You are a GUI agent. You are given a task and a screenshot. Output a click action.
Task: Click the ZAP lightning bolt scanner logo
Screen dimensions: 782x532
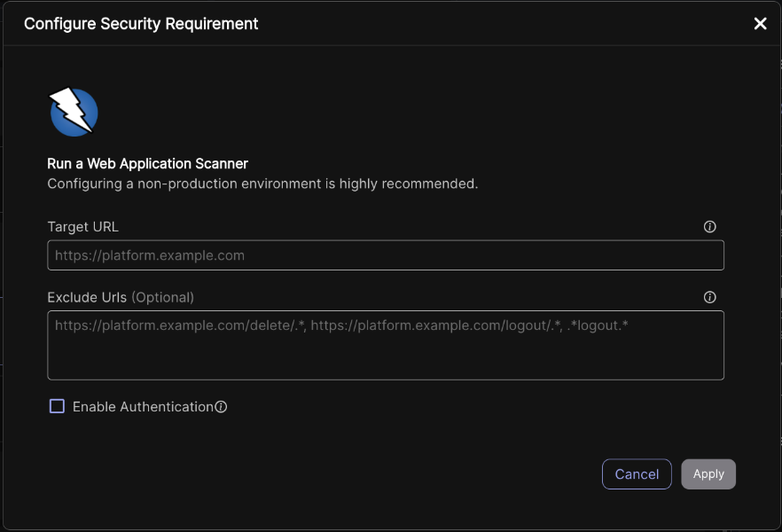tap(73, 112)
